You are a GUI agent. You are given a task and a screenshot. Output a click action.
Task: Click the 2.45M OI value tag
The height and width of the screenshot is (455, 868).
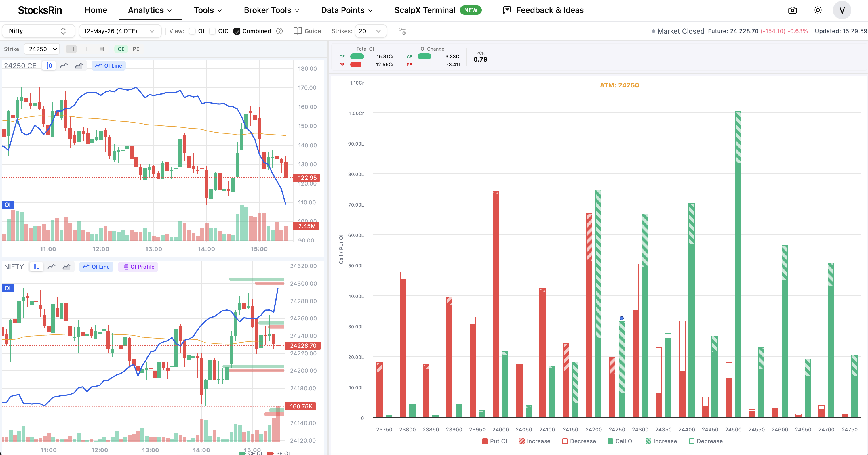coord(306,226)
